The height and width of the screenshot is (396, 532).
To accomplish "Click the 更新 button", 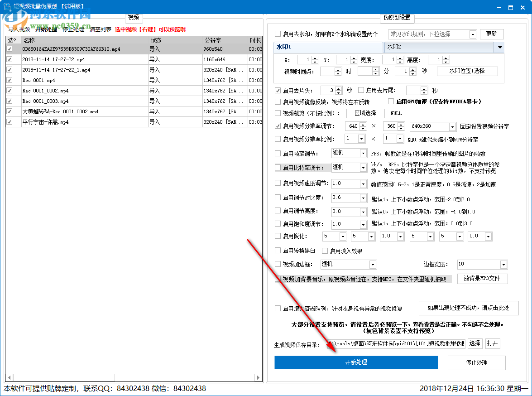I will pos(491,34).
